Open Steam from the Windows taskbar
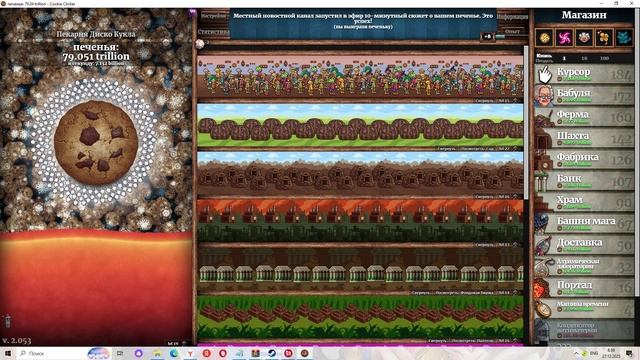Viewport: 640px width, 360px height. coord(272,353)
